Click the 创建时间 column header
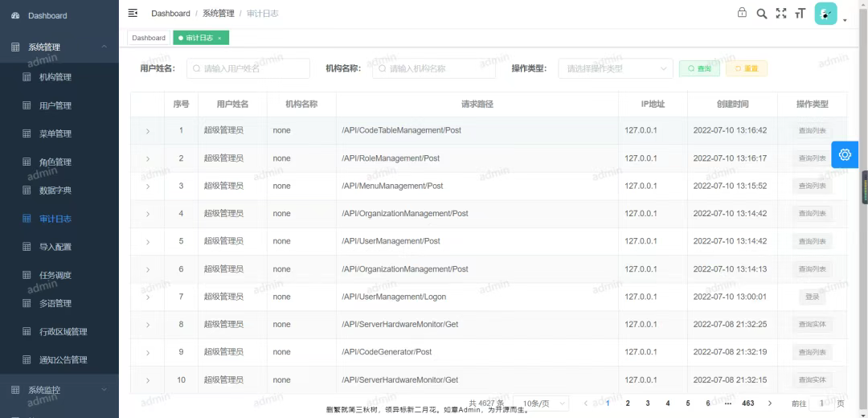Viewport: 868px width, 418px height. 732,104
